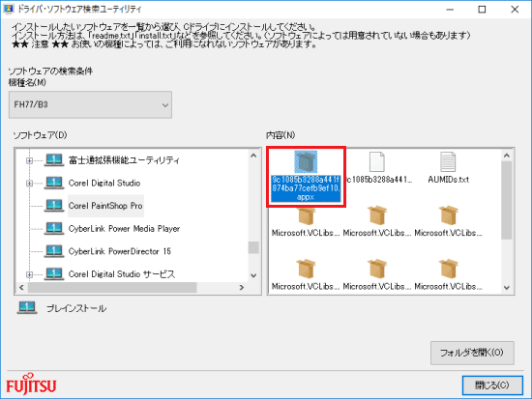Viewport: 532px width, 399px height.
Task: Click scroll up arrow in software tree
Action: coord(253,156)
